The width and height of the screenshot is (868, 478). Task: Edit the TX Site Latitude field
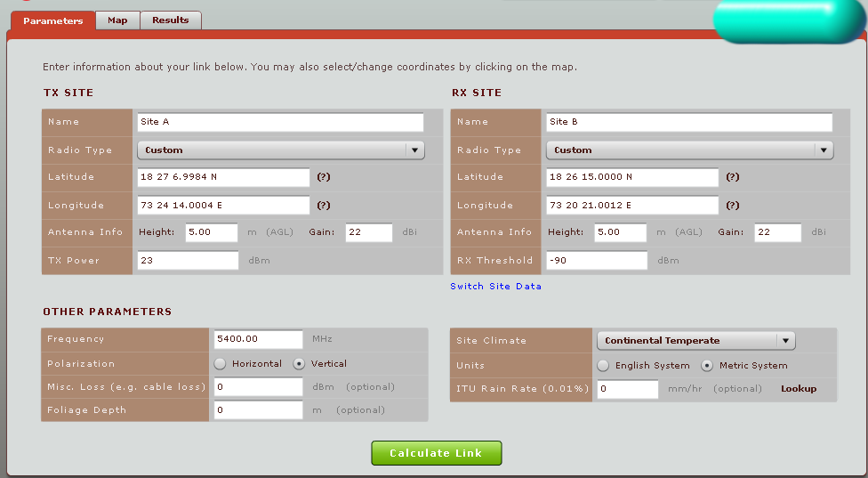click(x=223, y=177)
